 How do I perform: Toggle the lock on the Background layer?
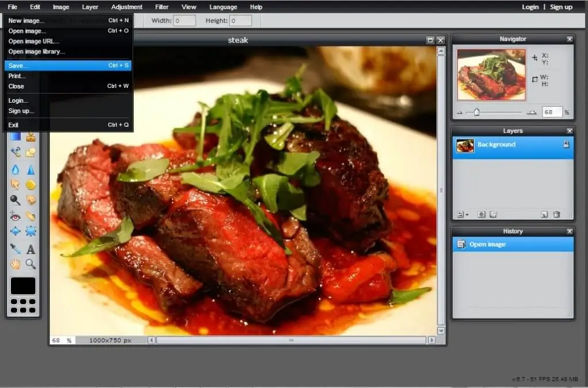566,145
